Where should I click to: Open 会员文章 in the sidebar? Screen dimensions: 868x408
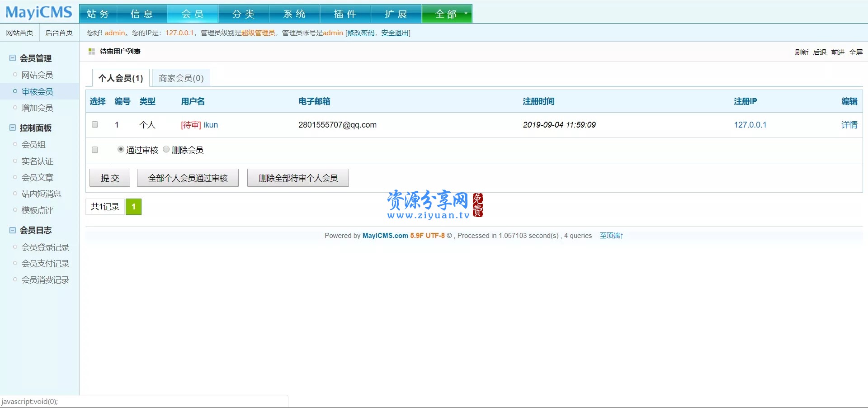[x=37, y=178]
